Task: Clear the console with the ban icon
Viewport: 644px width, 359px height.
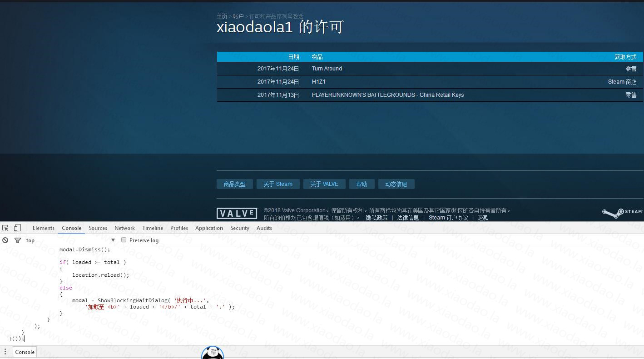Action: tap(5, 240)
